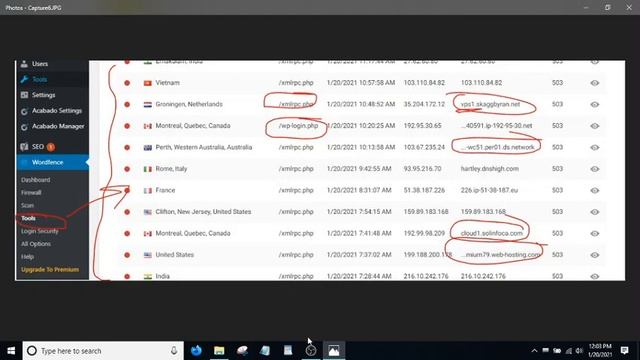Click the Italy flag icon
Screen dimensions: 640x360
click(x=148, y=169)
